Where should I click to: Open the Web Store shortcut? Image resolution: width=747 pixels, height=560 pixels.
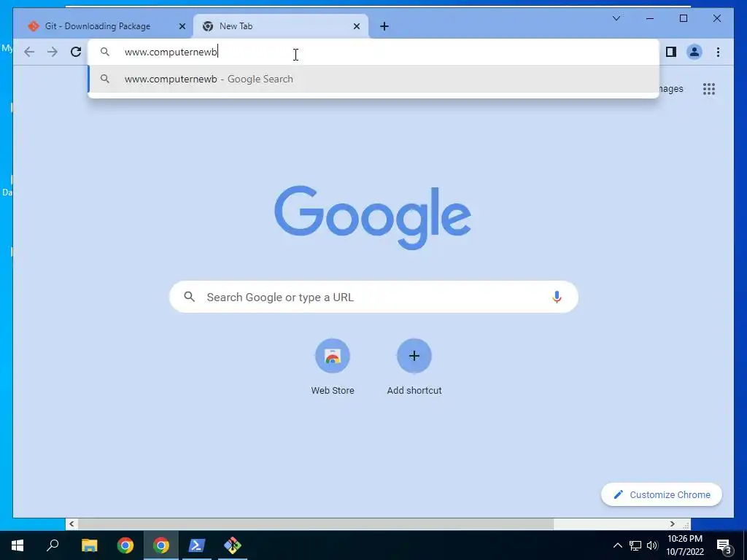[x=333, y=367]
